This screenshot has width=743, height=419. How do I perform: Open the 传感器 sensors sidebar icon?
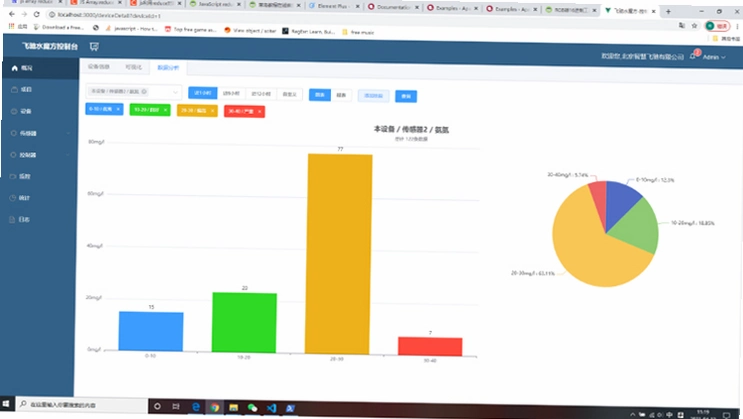point(14,133)
